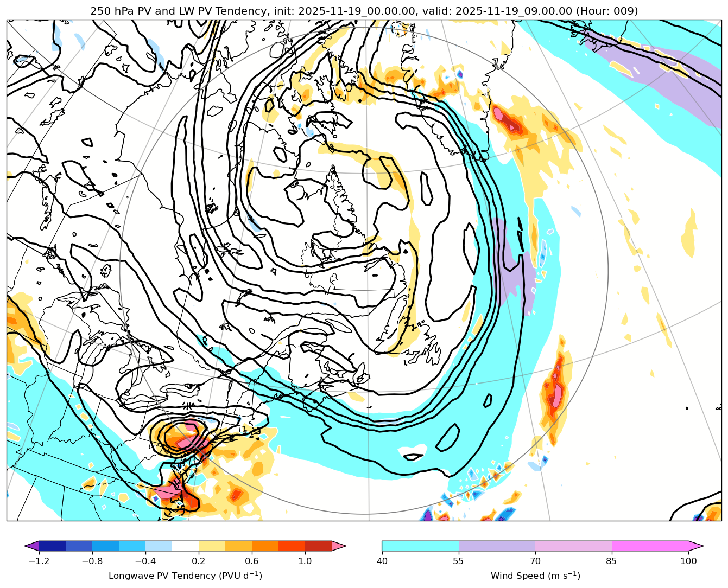Select the white center swatch in PV colorbar
The width and height of the screenshot is (728, 588).
point(185,546)
